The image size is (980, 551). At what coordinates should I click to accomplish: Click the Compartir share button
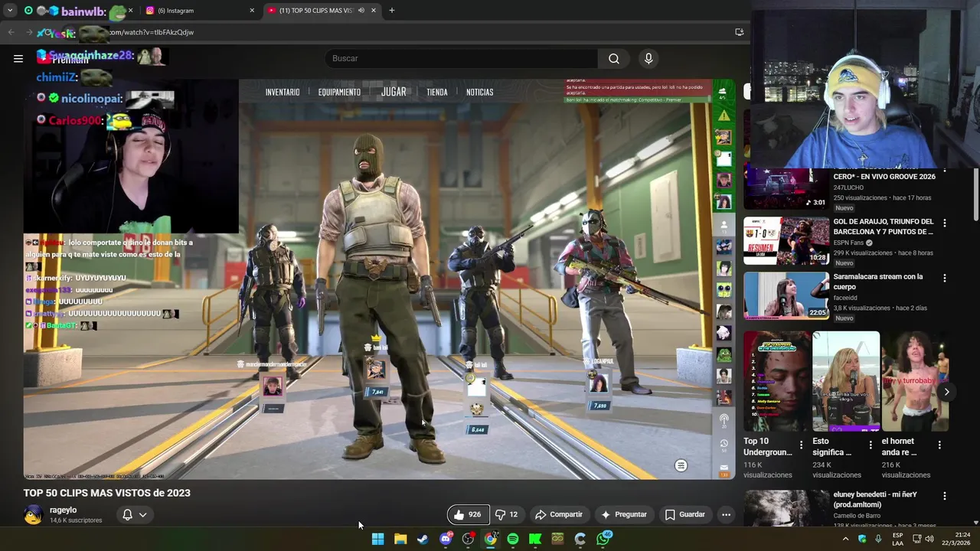tap(558, 515)
